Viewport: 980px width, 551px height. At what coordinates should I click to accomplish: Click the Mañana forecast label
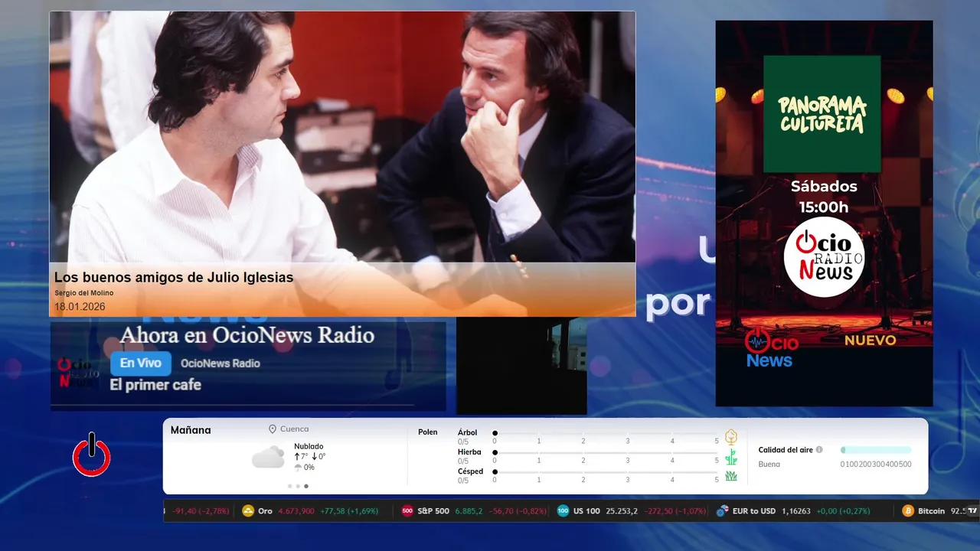[191, 430]
